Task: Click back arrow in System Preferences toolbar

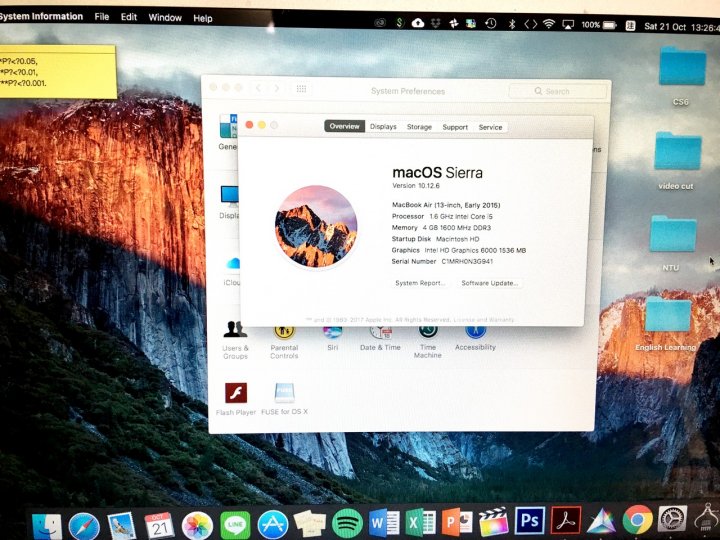Action: click(x=259, y=88)
